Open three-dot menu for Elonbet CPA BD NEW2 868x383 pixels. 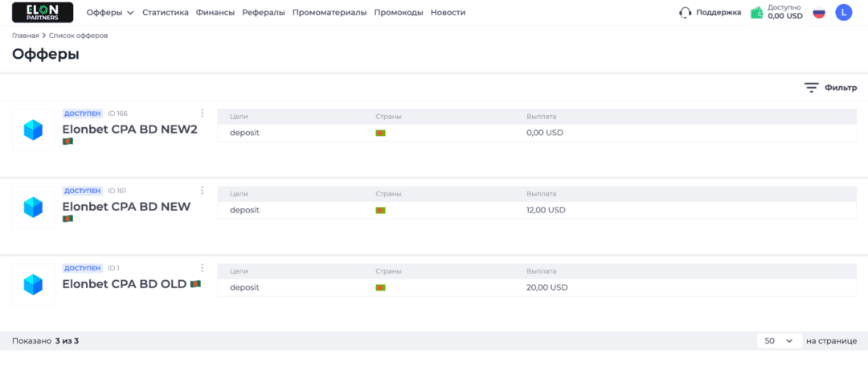click(x=202, y=113)
